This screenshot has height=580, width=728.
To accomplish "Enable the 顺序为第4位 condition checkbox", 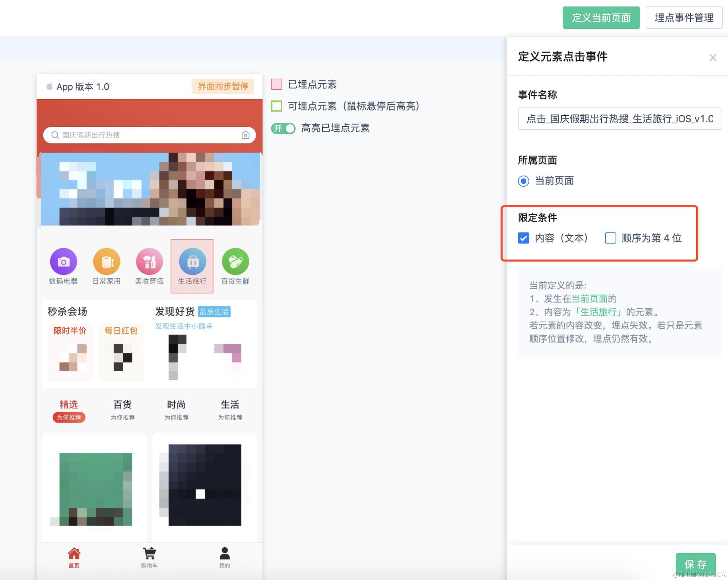I will 610,238.
